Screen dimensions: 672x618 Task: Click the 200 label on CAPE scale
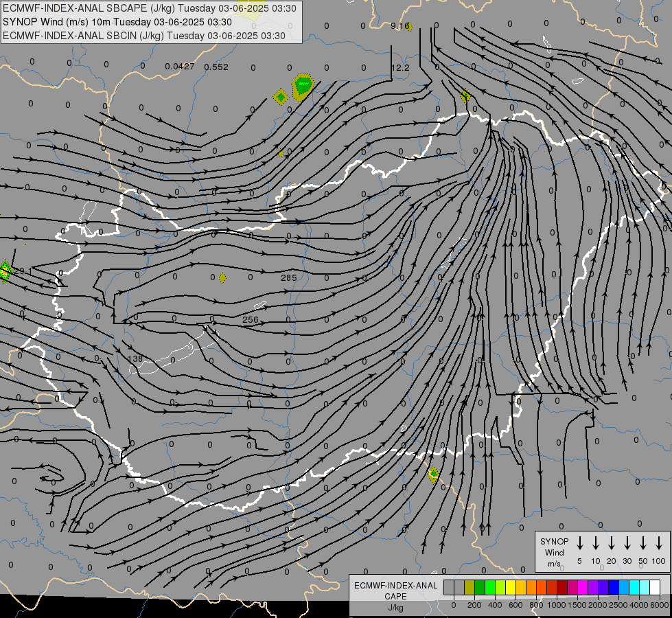coord(474,605)
